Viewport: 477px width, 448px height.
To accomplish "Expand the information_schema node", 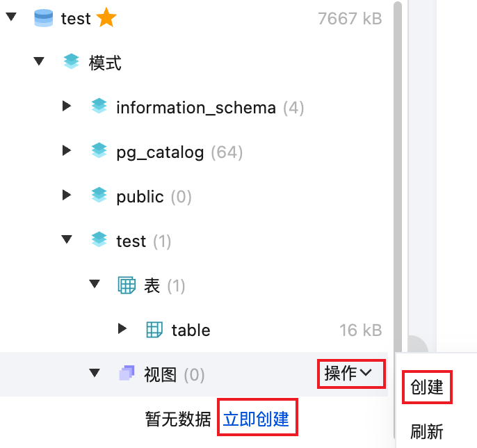I will [67, 107].
